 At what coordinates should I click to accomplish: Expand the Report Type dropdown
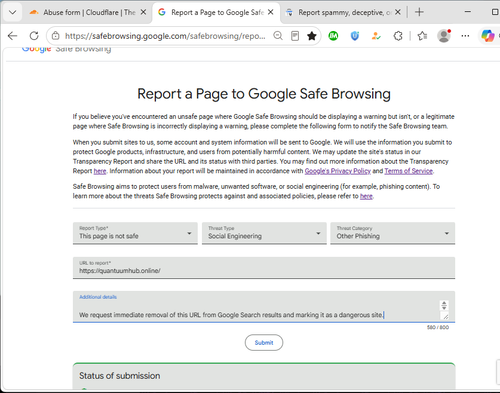(135, 233)
